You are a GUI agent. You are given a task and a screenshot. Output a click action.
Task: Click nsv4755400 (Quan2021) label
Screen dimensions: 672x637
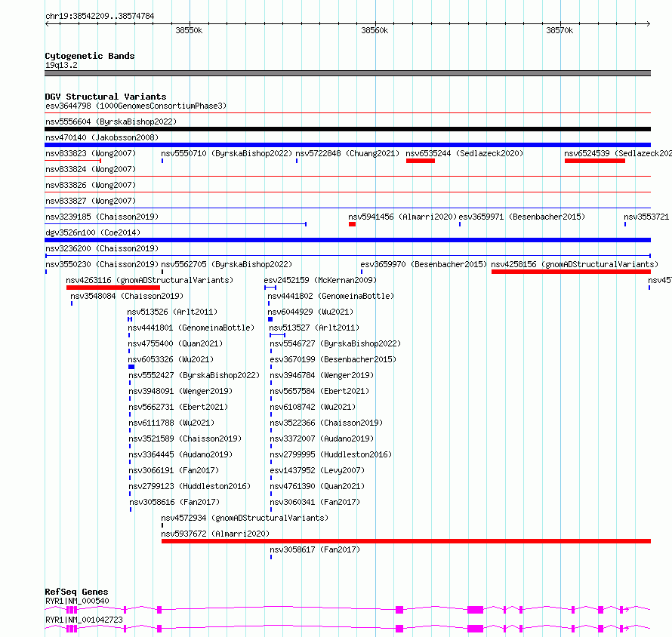[x=175, y=343]
